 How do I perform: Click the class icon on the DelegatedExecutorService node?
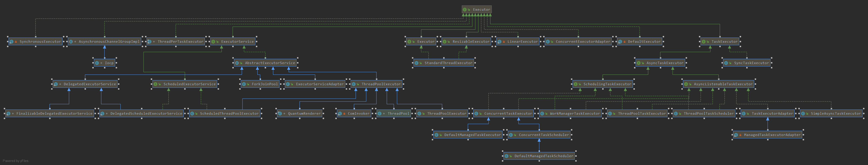coord(56,84)
